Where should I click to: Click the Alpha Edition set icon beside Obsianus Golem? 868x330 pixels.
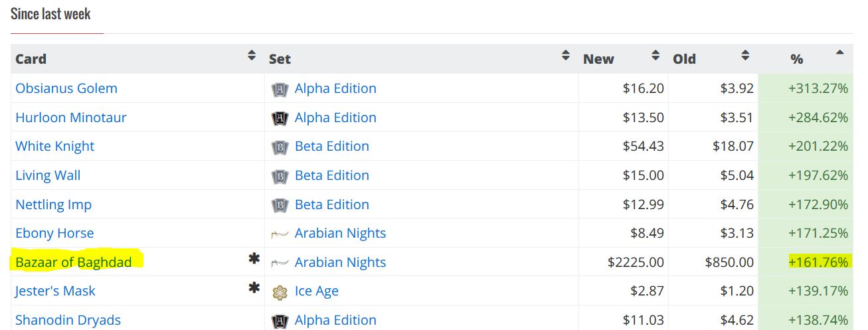pos(280,89)
